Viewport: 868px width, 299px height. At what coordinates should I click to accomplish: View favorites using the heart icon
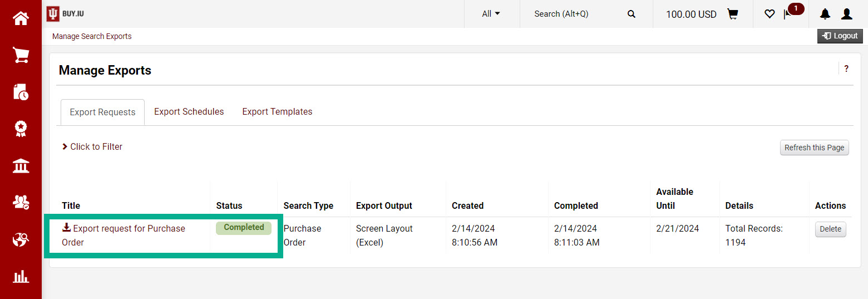coord(770,14)
